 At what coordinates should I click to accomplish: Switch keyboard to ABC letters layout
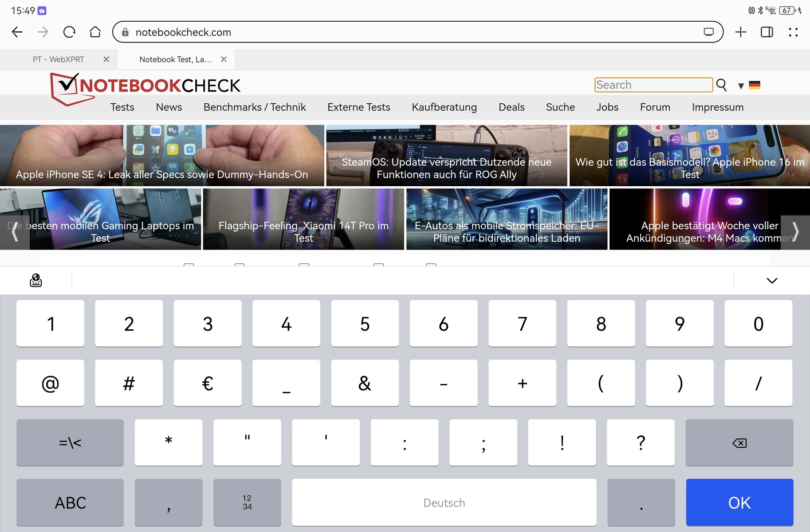pyautogui.click(x=70, y=502)
